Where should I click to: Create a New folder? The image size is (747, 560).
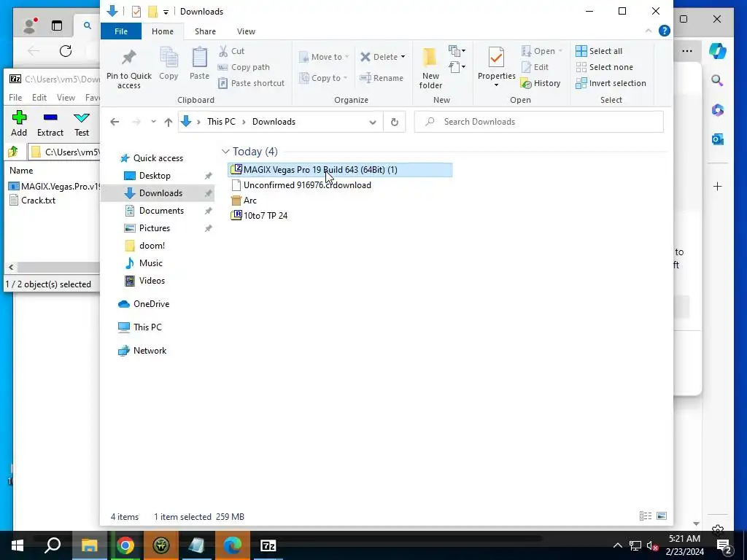430,68
